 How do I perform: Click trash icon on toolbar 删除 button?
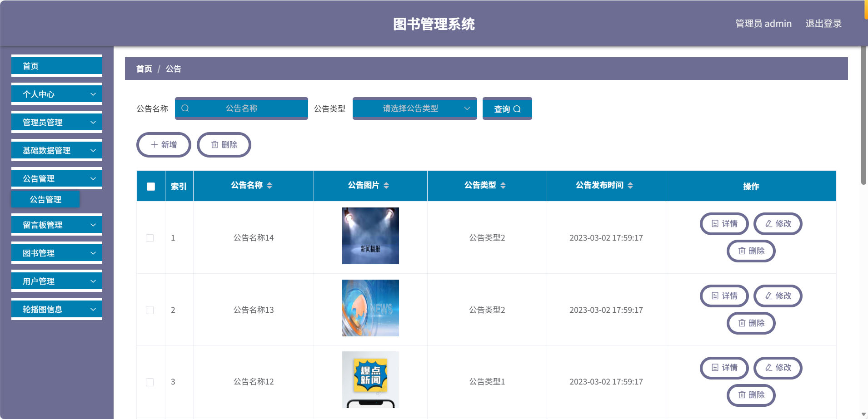pos(215,144)
